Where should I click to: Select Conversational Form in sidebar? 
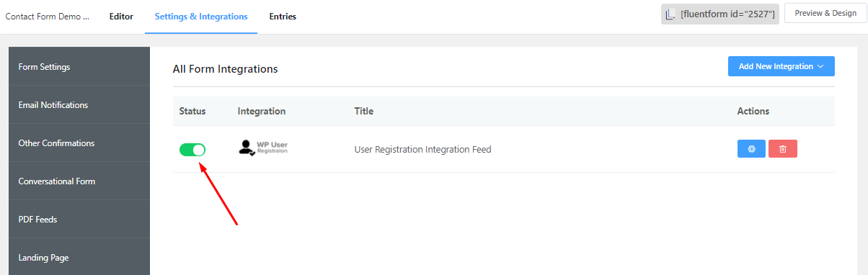click(x=79, y=181)
